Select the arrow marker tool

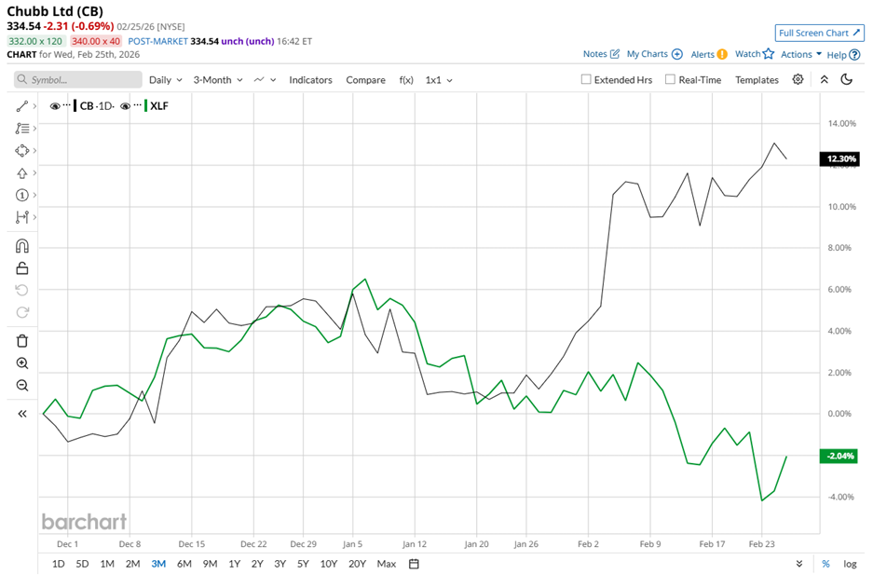22,173
